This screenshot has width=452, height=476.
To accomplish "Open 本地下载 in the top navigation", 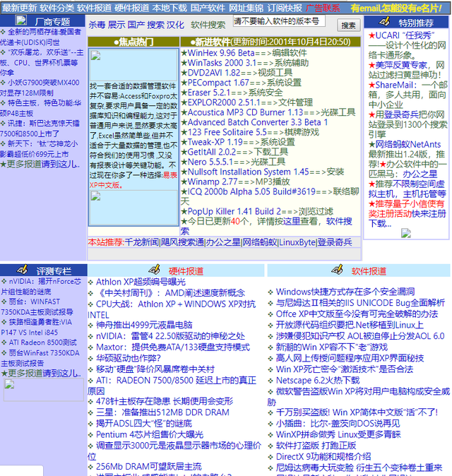I will 169,8.
